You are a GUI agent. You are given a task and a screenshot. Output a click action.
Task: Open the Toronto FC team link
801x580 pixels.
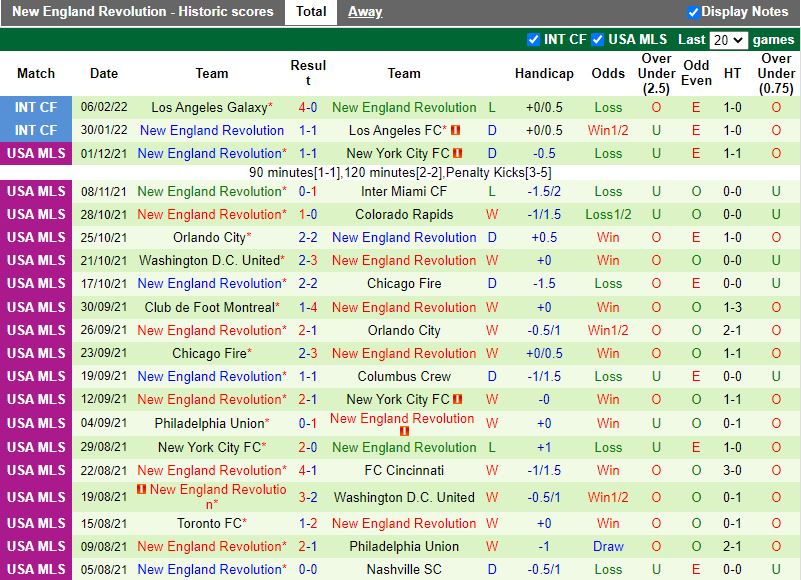point(211,523)
